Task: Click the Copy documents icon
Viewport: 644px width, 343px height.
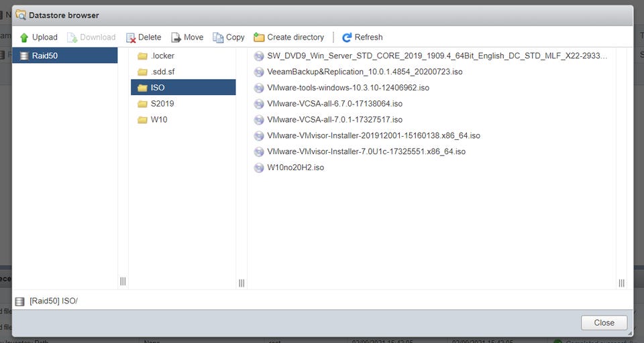Action: (218, 38)
